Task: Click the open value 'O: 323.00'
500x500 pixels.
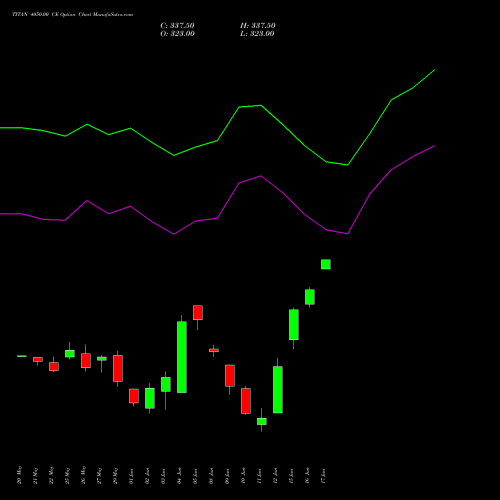Action: coord(177,34)
